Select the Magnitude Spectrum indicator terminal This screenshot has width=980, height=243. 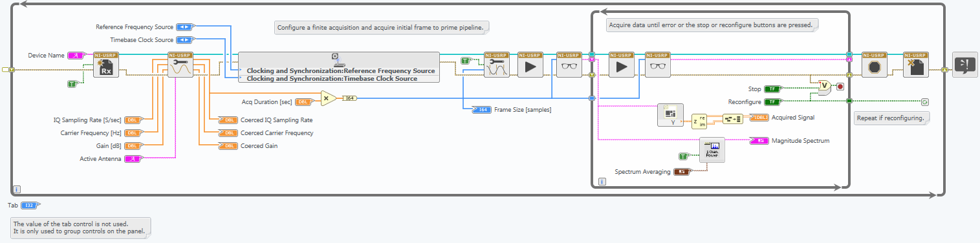pyautogui.click(x=759, y=140)
